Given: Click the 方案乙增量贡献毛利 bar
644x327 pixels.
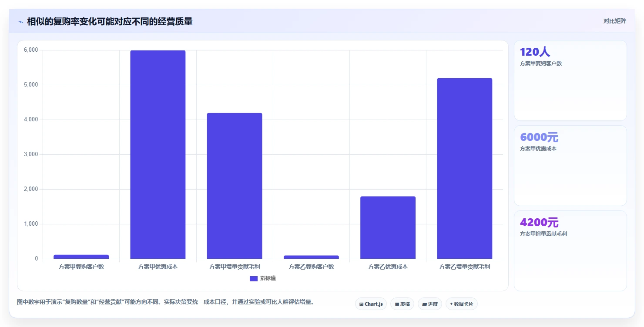Looking at the screenshot, I should point(464,168).
